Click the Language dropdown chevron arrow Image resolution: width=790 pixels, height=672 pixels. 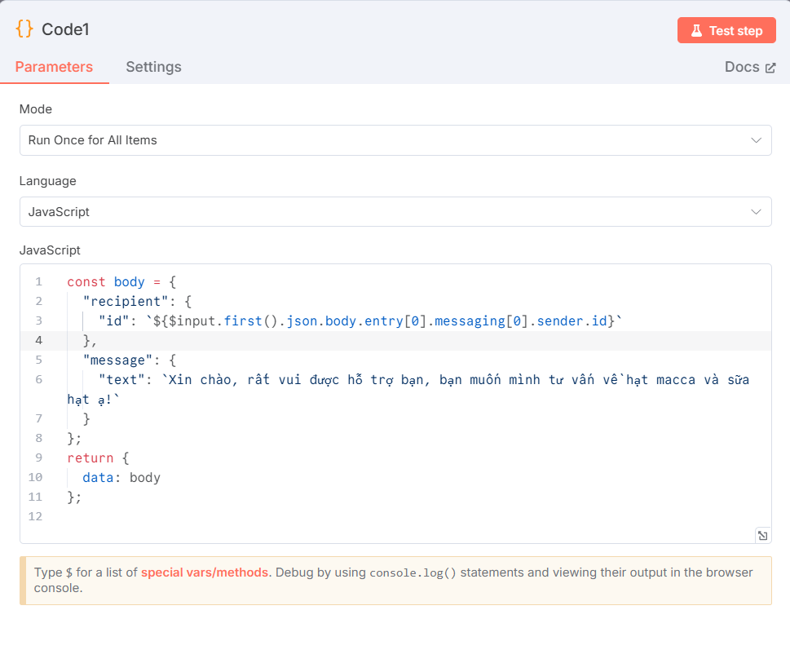[756, 212]
